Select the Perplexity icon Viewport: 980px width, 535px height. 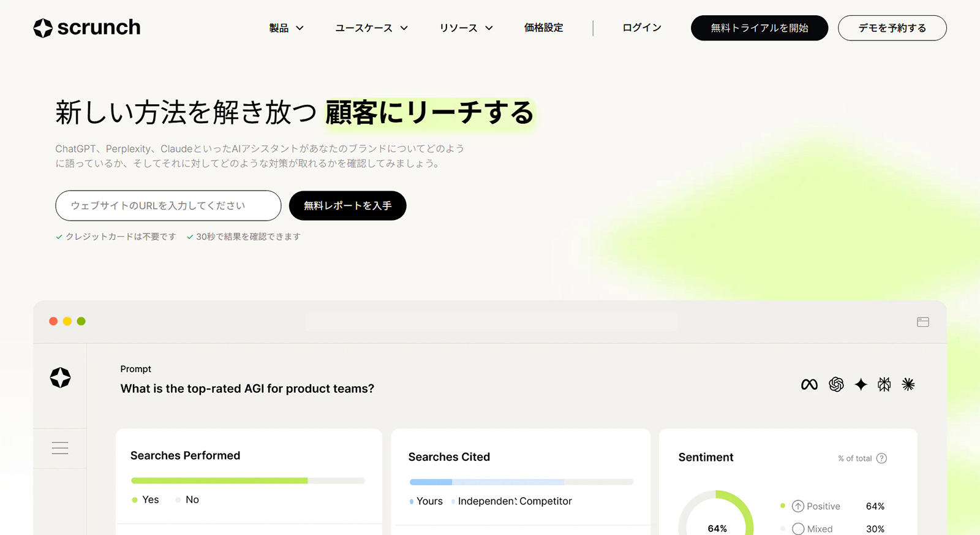[x=884, y=384]
